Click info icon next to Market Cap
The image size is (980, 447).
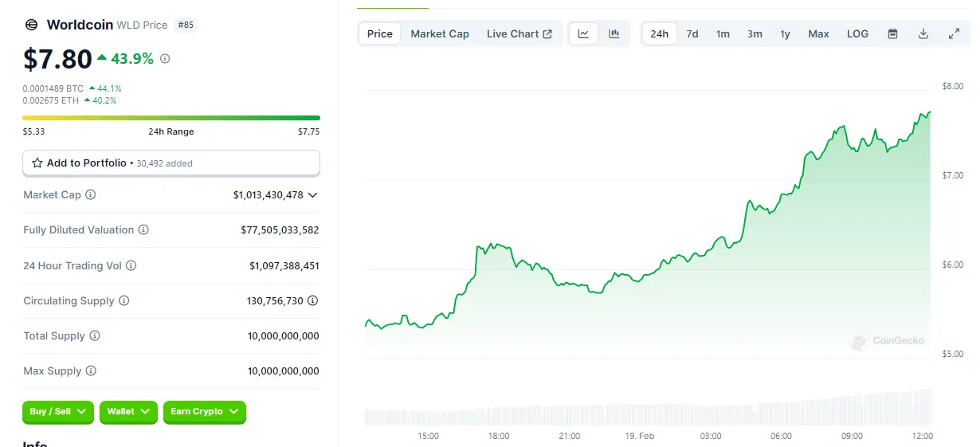point(91,194)
